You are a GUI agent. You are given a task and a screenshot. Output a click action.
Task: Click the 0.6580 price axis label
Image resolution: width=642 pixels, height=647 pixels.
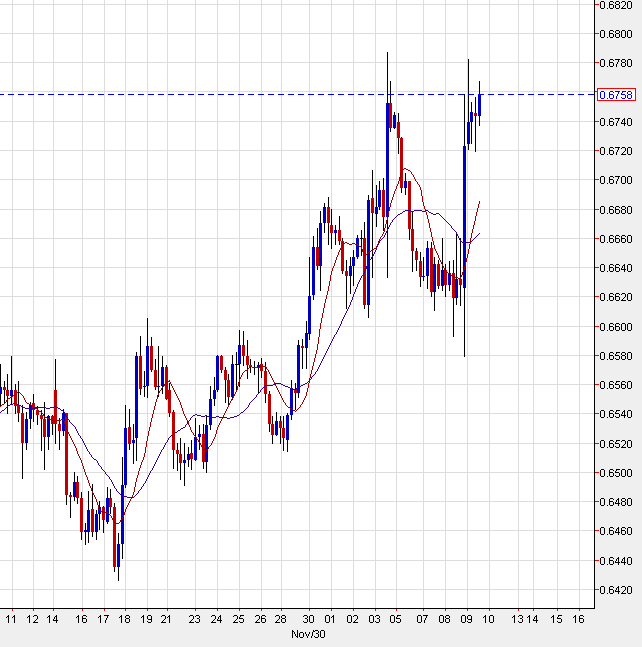[x=616, y=356]
